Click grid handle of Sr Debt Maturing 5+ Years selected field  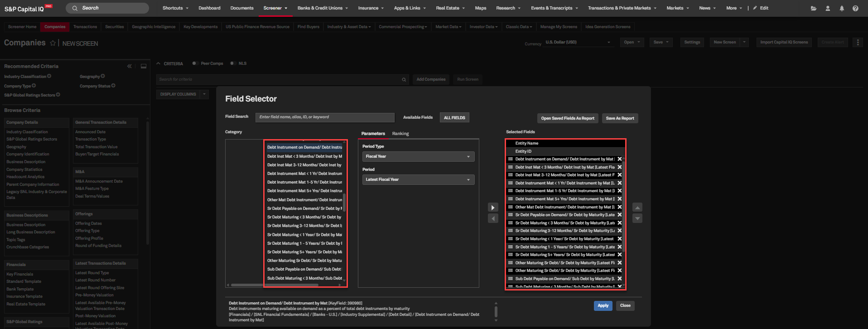(x=511, y=255)
